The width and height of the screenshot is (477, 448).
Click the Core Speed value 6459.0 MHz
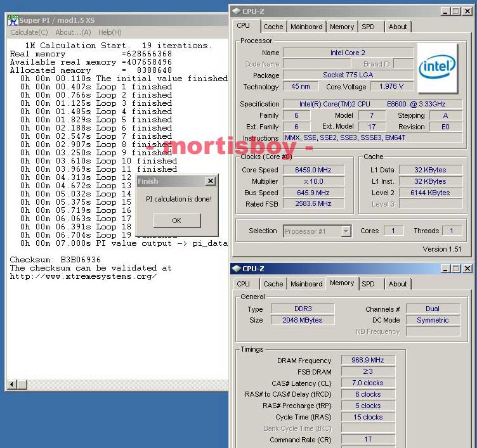click(313, 170)
